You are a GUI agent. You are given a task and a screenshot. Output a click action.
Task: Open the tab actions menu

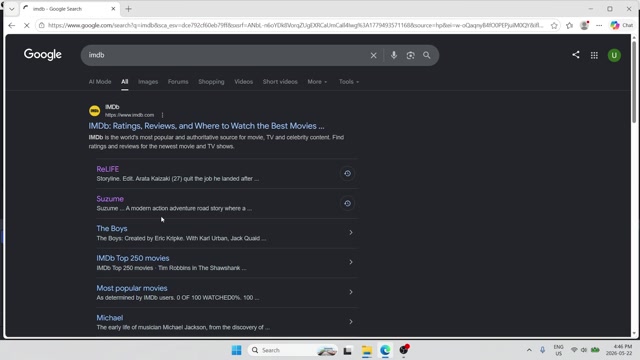tap(11, 9)
